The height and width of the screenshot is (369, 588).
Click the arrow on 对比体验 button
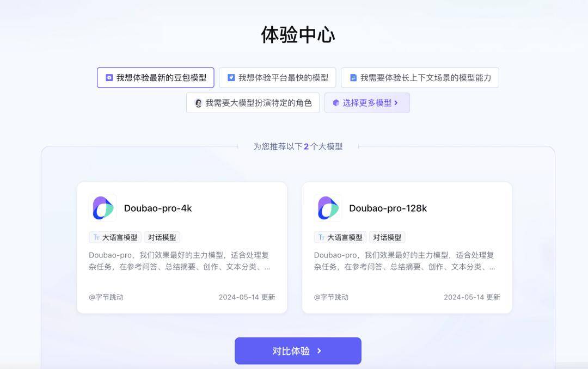click(319, 351)
